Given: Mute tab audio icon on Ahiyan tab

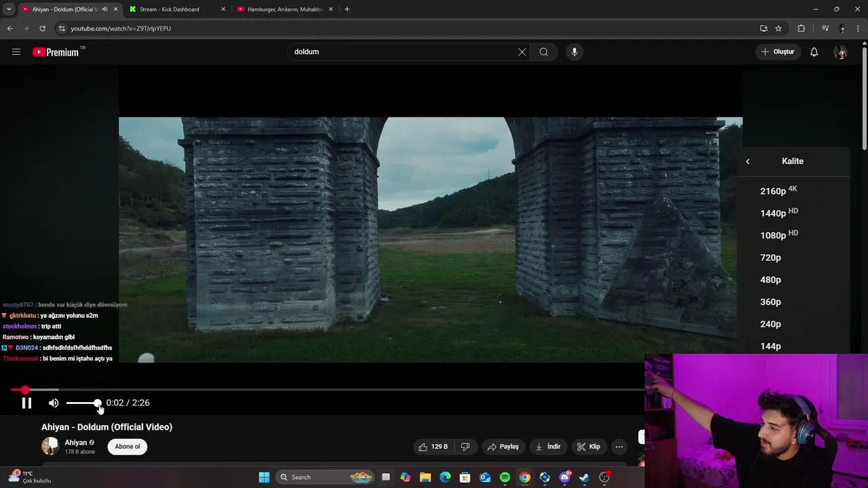Looking at the screenshot, I should (x=104, y=9).
